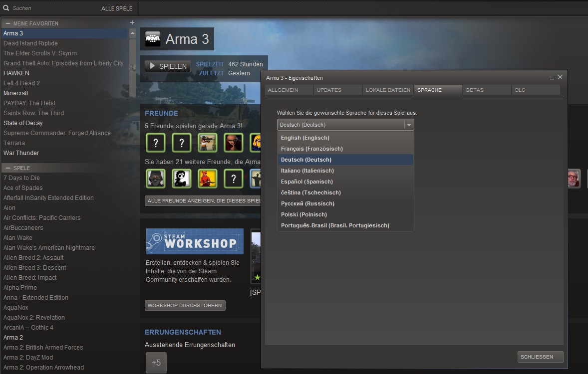Choose Français (Französisch) from language list
The height and width of the screenshot is (374, 588).
[345, 149]
